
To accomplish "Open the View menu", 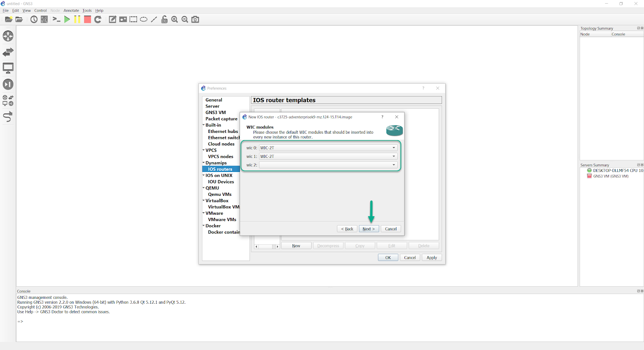I will pos(27,10).
